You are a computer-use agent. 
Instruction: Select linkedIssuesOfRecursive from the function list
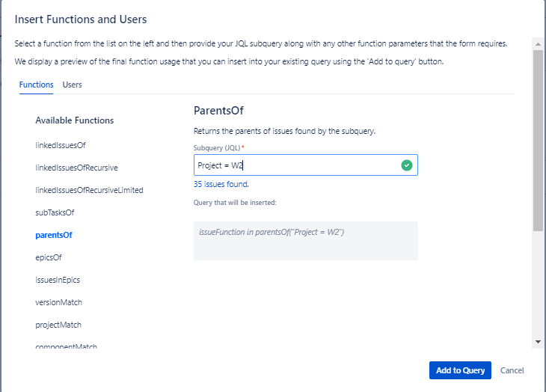[76, 168]
